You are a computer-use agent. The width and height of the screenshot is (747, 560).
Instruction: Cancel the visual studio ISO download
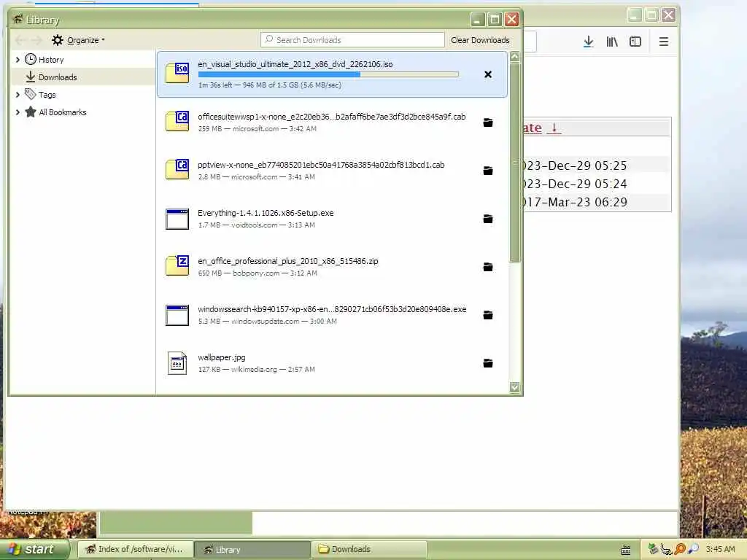coord(488,74)
